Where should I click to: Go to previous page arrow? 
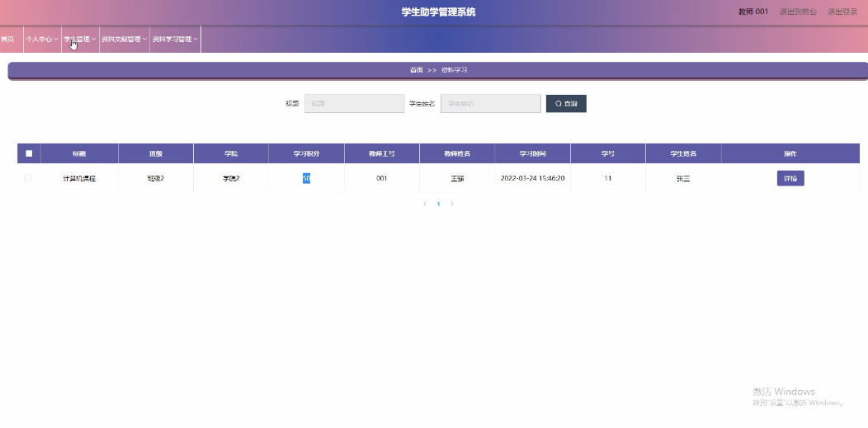425,204
